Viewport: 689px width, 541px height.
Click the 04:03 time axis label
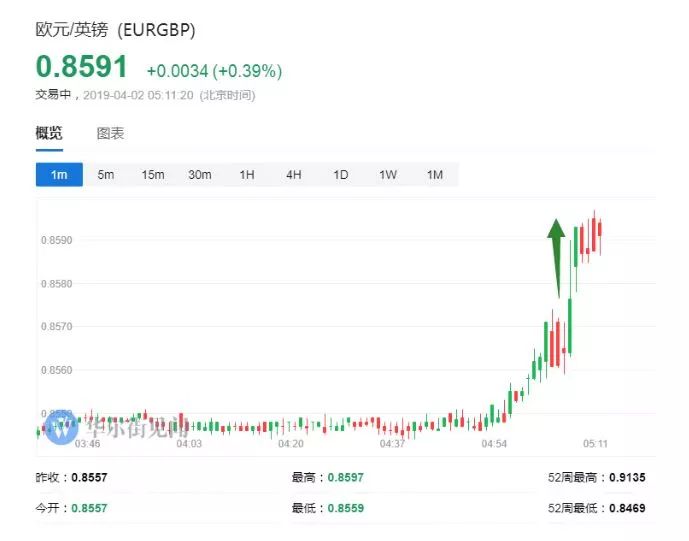click(x=189, y=444)
